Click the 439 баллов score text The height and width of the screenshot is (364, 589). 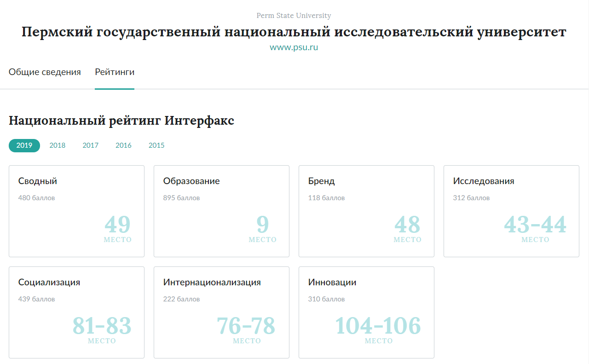pyautogui.click(x=36, y=299)
